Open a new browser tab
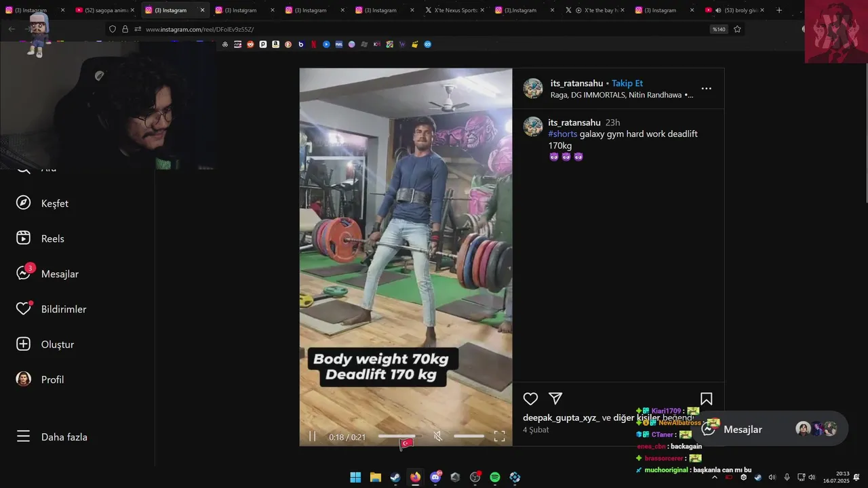This screenshot has height=488, width=868. tap(778, 10)
